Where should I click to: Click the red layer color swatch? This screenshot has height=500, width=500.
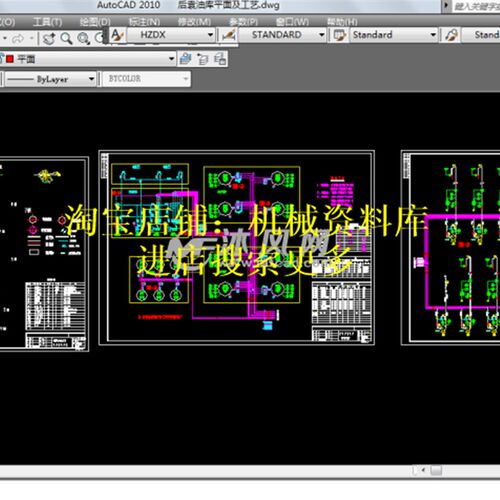(x=10, y=59)
